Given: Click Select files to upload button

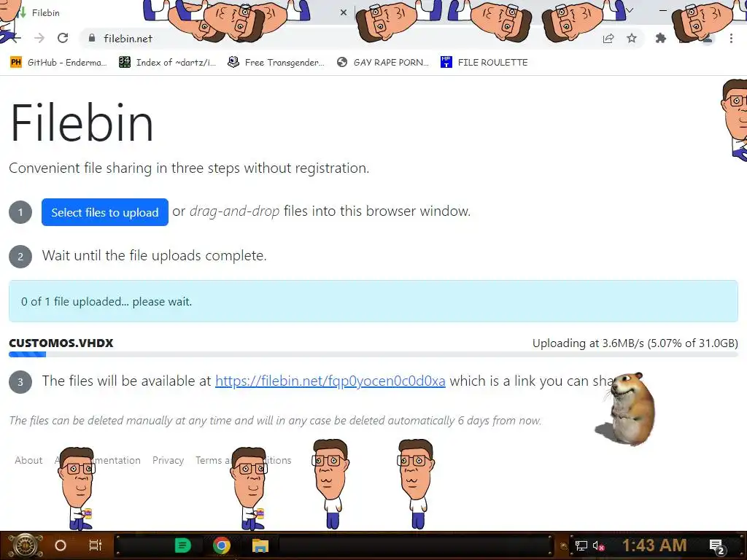Looking at the screenshot, I should (x=105, y=212).
